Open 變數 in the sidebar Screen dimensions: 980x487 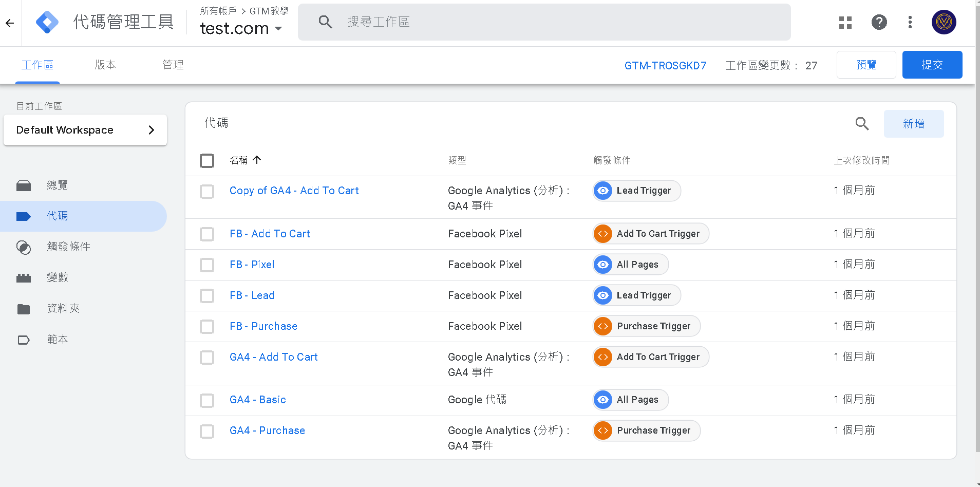pyautogui.click(x=83, y=278)
